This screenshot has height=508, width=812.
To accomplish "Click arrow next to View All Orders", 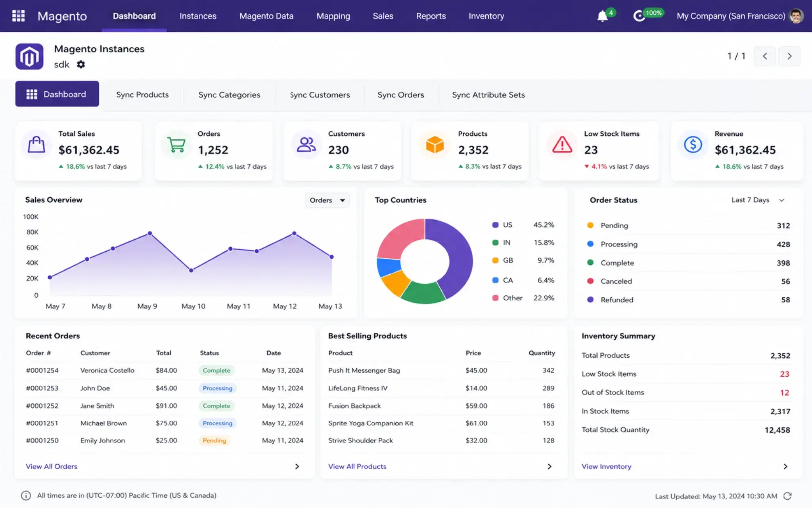I will (x=297, y=466).
